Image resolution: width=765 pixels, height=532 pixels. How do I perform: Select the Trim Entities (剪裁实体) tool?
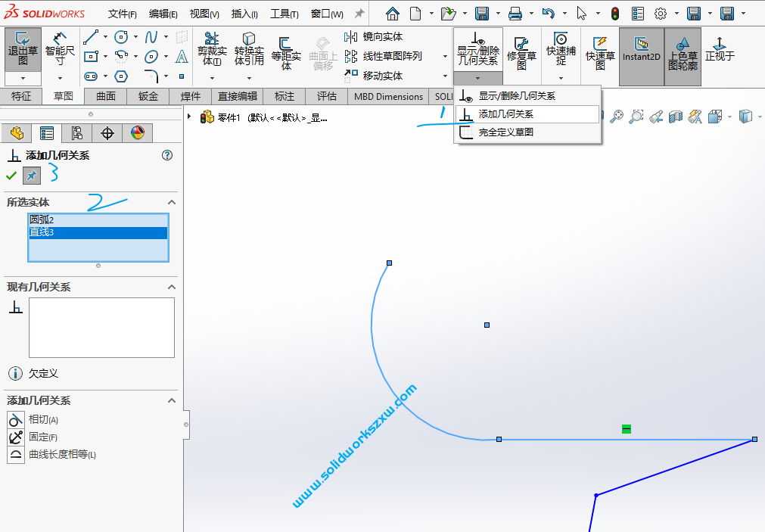(x=212, y=49)
